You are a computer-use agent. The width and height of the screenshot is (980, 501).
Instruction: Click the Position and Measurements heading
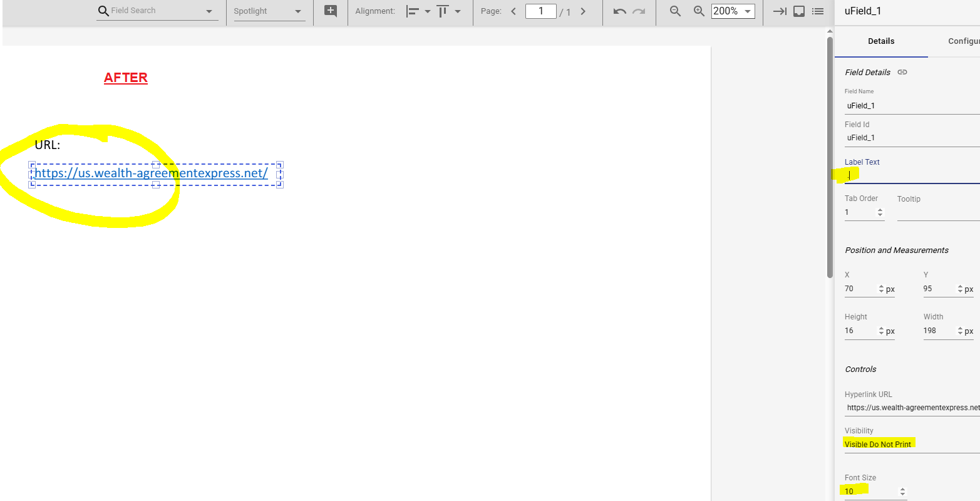point(897,250)
